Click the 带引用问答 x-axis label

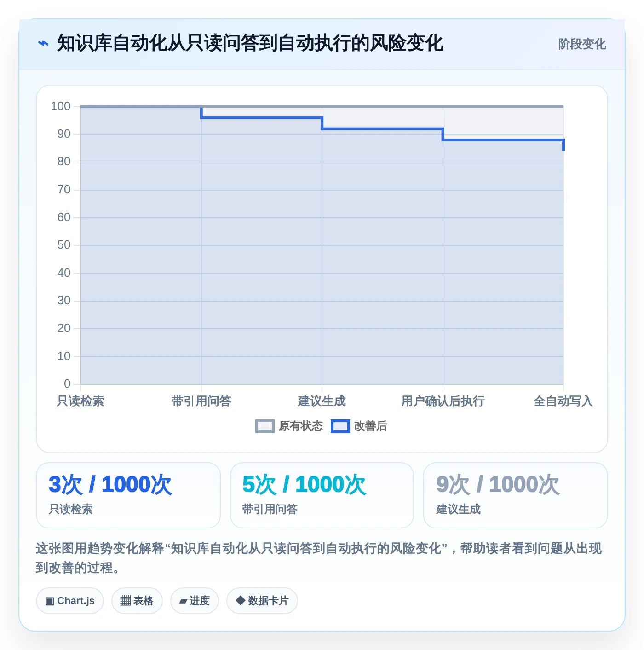(201, 401)
